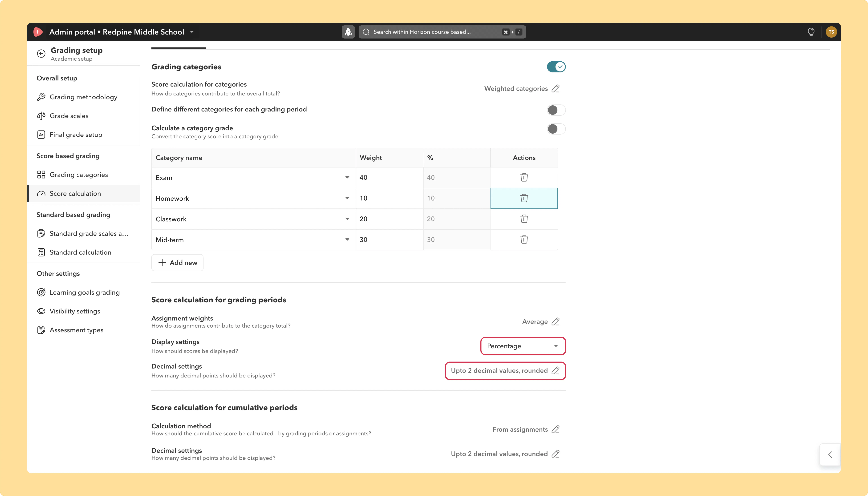Image resolution: width=868 pixels, height=496 pixels.
Task: Select Score calculation sidebar item
Action: 83,193
